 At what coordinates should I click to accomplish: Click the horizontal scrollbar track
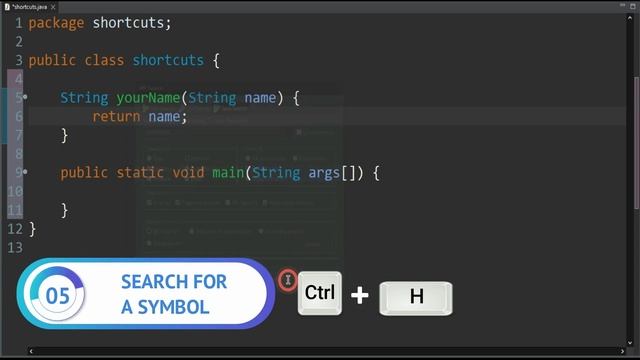(327, 351)
